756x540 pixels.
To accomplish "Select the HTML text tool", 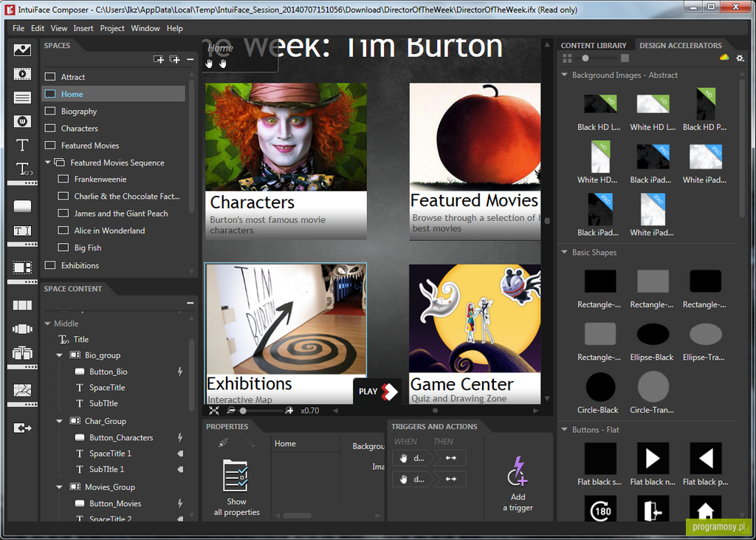I will [x=24, y=169].
